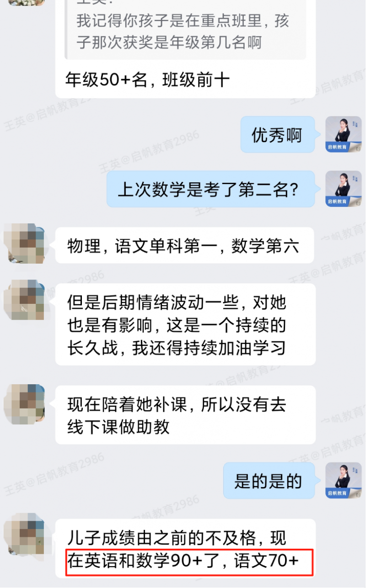
Task: Open the blurred avatar beside 现在陪着她补课
Action: pyautogui.click(x=24, y=405)
